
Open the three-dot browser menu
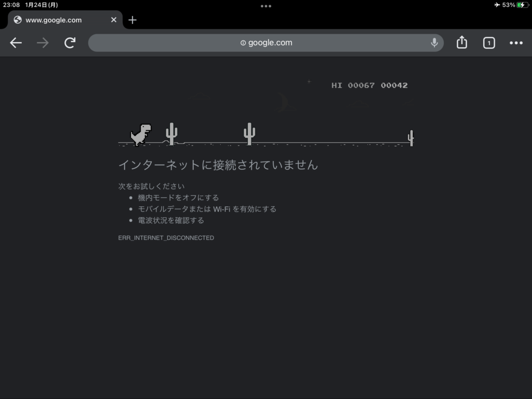point(516,43)
